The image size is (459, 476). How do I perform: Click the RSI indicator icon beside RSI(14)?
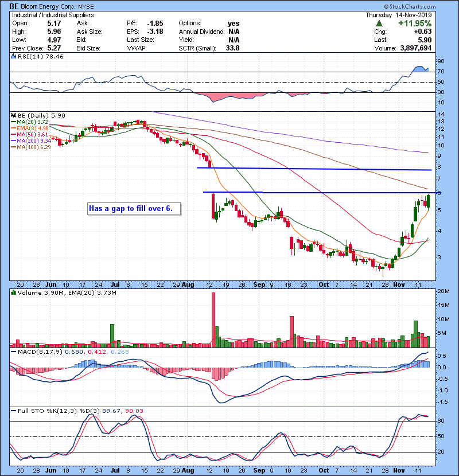click(x=13, y=56)
